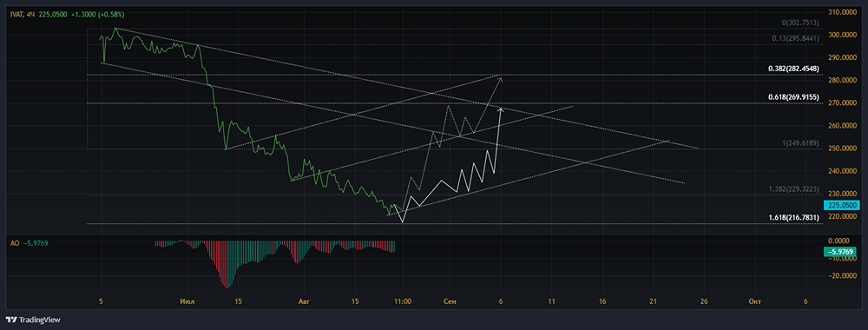Click the 4Ч interval label
Screen dimensions: 868x330
click(31, 16)
